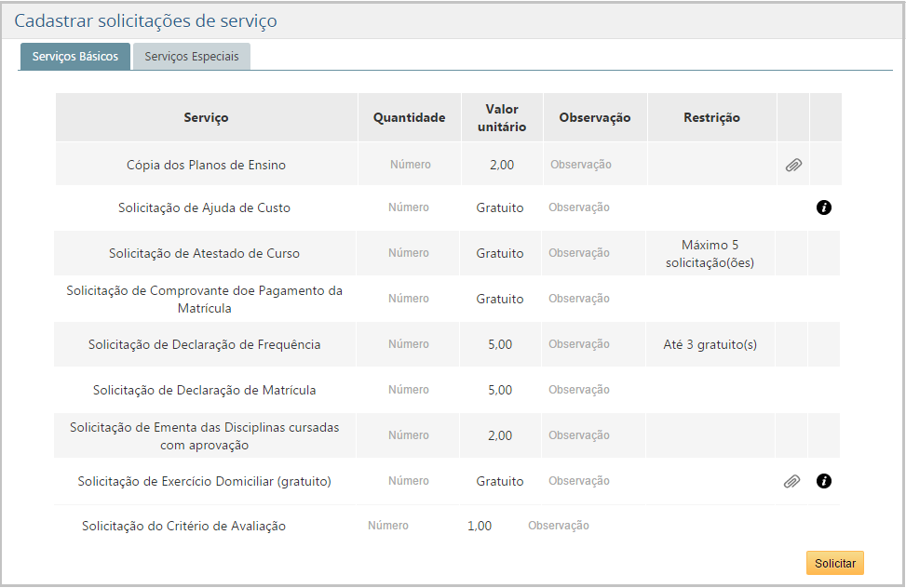Click quantity field for Exercício Domiciliar
906x588 pixels.
coord(408,481)
